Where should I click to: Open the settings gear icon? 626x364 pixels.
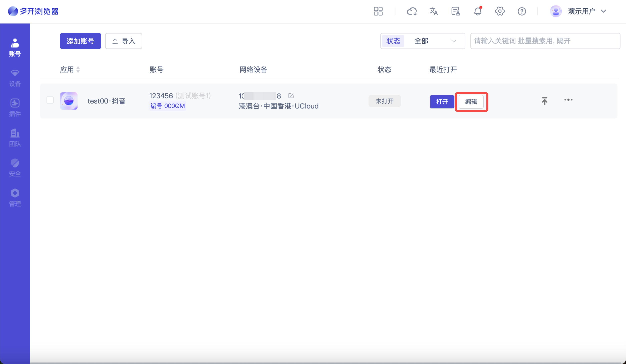(500, 11)
